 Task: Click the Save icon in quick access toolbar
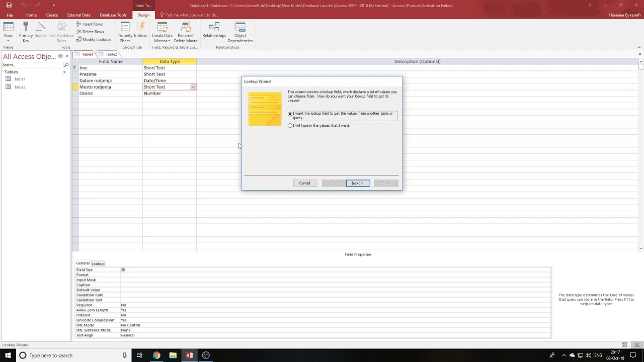(x=9, y=5)
